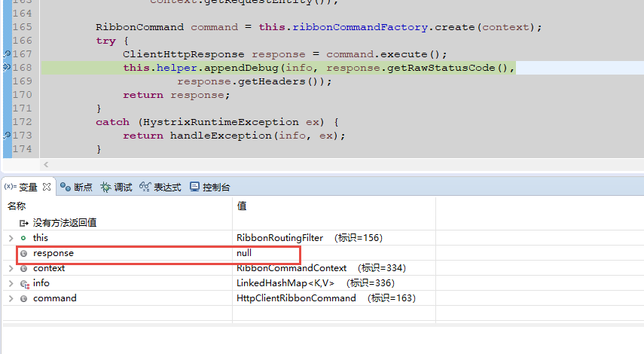Click the breakpoint marker on line 167
Screen dimensions: 644x354
coord(7,54)
